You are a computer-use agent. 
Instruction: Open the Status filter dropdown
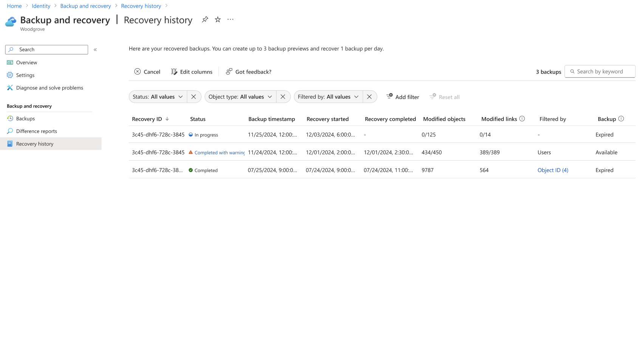point(158,97)
